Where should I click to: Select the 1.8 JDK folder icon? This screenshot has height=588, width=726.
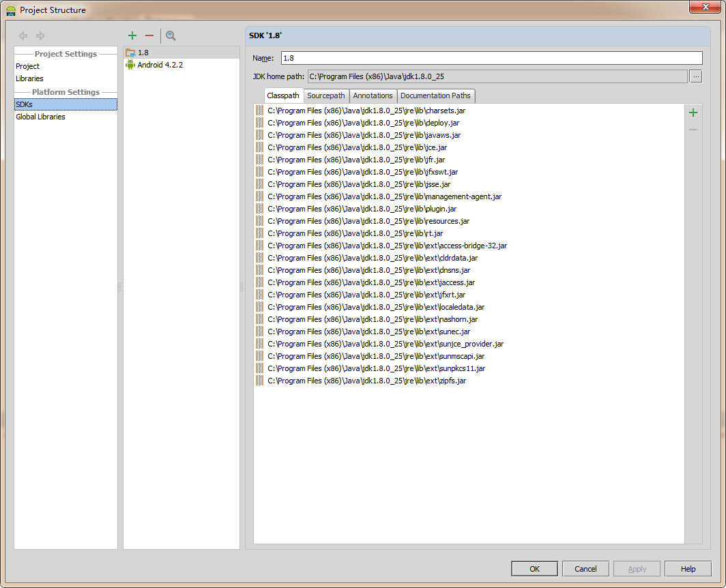[x=130, y=53]
